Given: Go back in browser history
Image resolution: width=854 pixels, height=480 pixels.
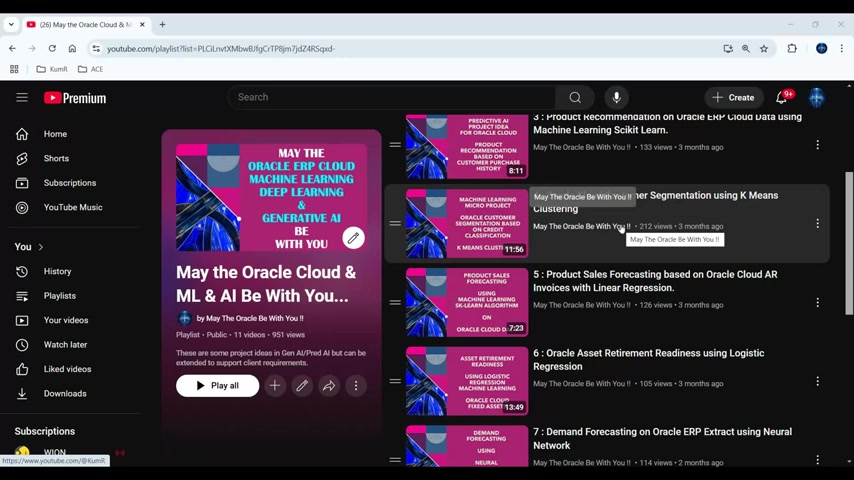Looking at the screenshot, I should click(12, 48).
